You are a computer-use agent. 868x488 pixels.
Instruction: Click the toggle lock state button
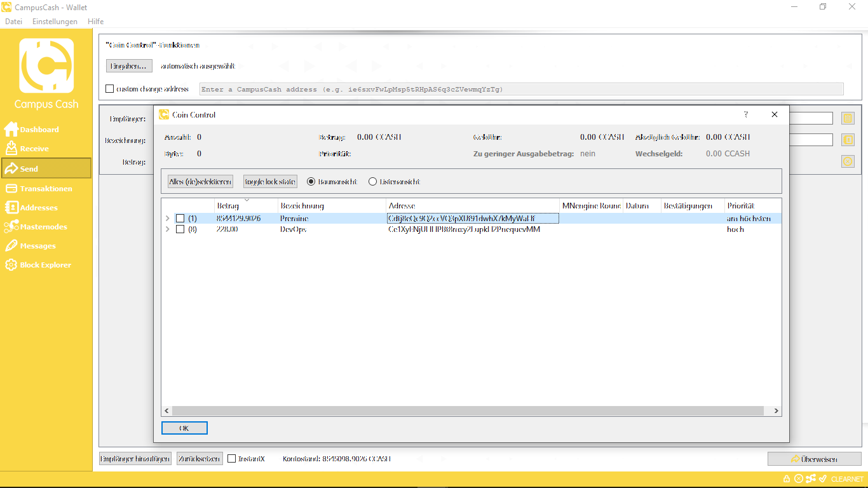coord(270,182)
